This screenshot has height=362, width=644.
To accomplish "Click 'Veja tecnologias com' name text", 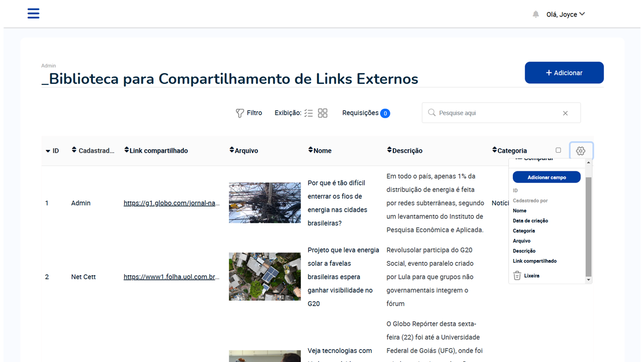I will pyautogui.click(x=340, y=351).
